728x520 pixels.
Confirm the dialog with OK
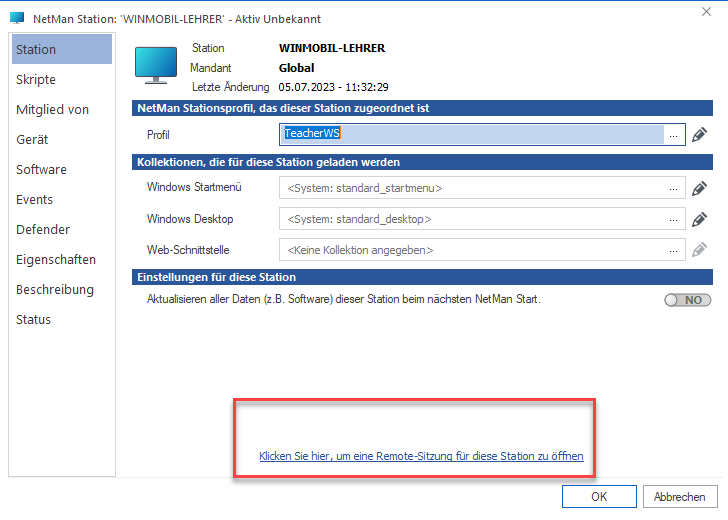click(599, 496)
